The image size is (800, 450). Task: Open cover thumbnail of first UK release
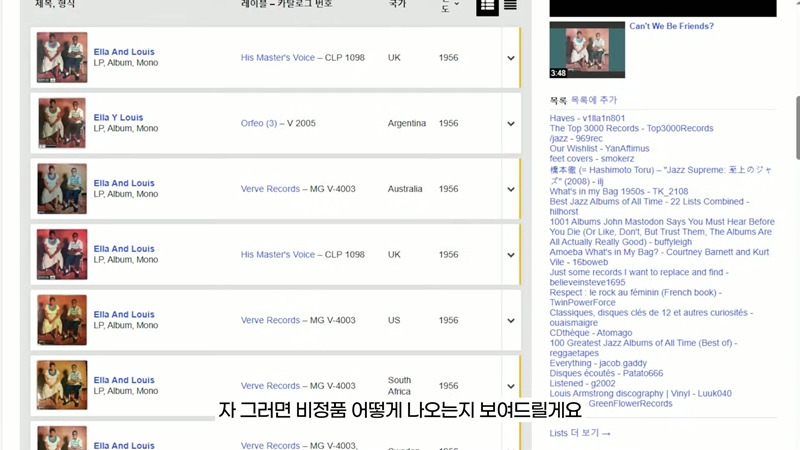coord(62,57)
